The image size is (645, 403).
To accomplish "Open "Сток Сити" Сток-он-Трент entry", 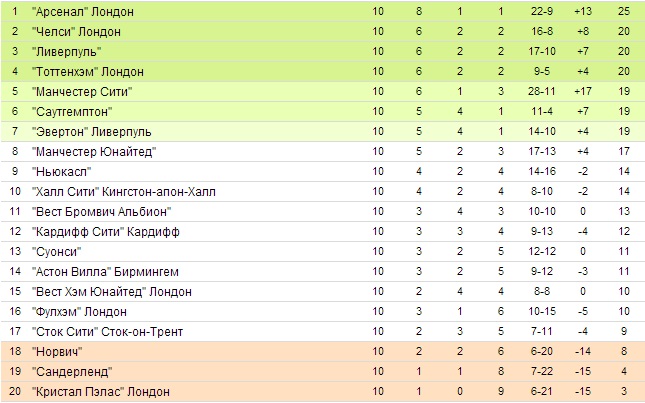I will 107,332.
